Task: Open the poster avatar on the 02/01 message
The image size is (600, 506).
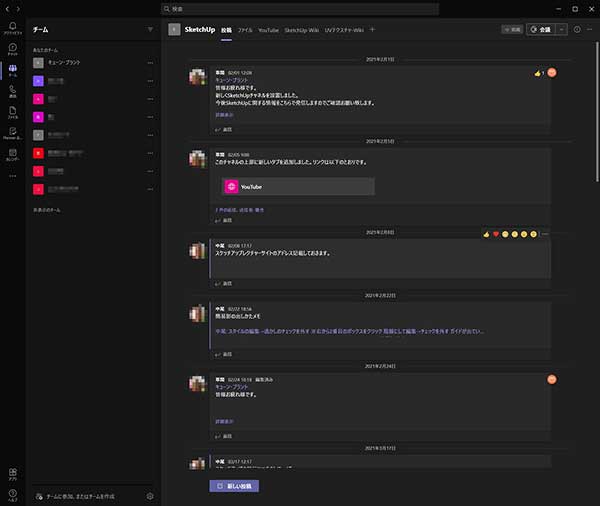Action: [x=197, y=77]
